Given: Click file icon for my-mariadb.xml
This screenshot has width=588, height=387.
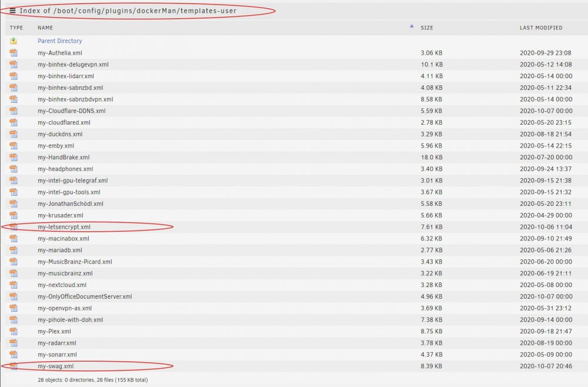Looking at the screenshot, I should pos(14,250).
